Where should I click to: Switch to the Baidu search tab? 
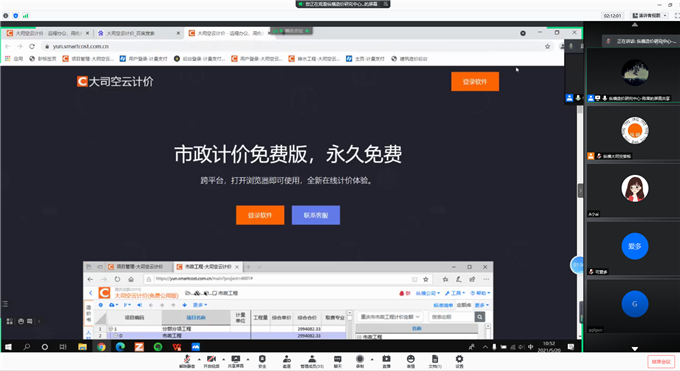click(x=138, y=33)
